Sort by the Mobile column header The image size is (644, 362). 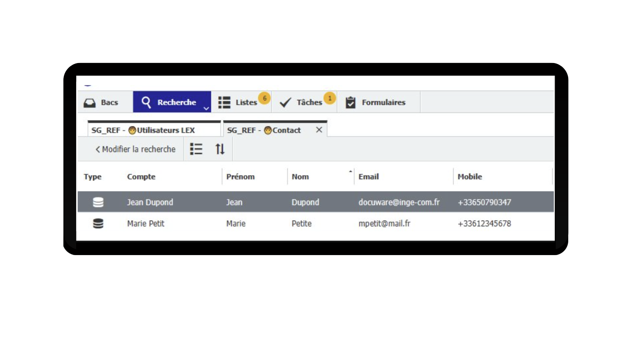pos(470,177)
